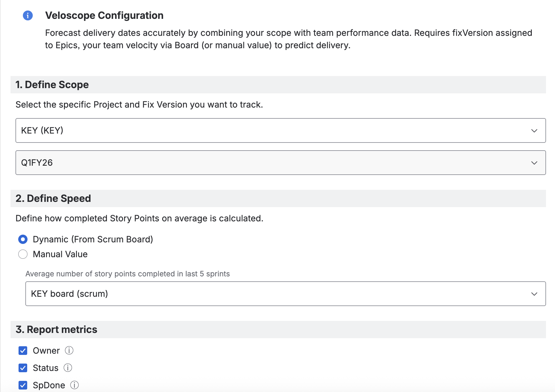Disable the Status metric checkbox
The width and height of the screenshot is (555, 392).
coord(23,368)
